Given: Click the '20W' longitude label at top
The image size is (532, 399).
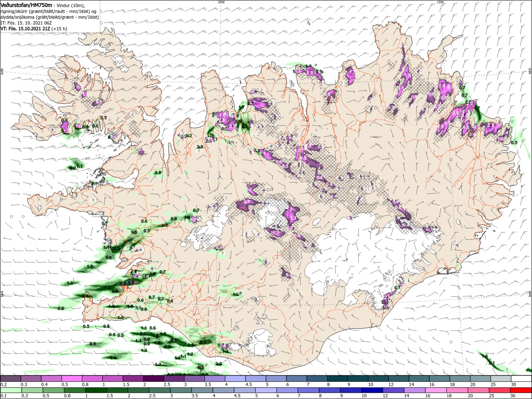Looking at the screenshot, I should [x=221, y=2].
